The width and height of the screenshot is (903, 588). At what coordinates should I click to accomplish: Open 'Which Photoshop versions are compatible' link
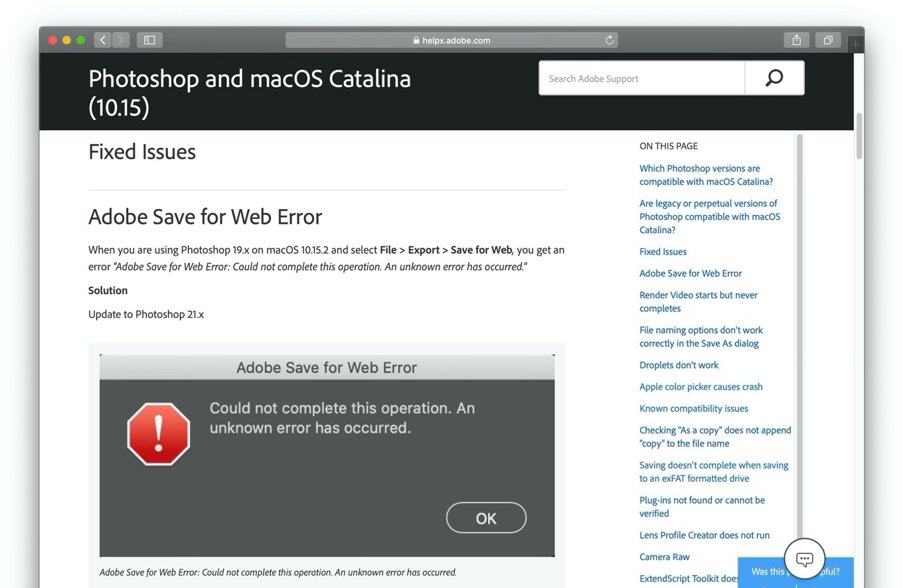coord(706,175)
